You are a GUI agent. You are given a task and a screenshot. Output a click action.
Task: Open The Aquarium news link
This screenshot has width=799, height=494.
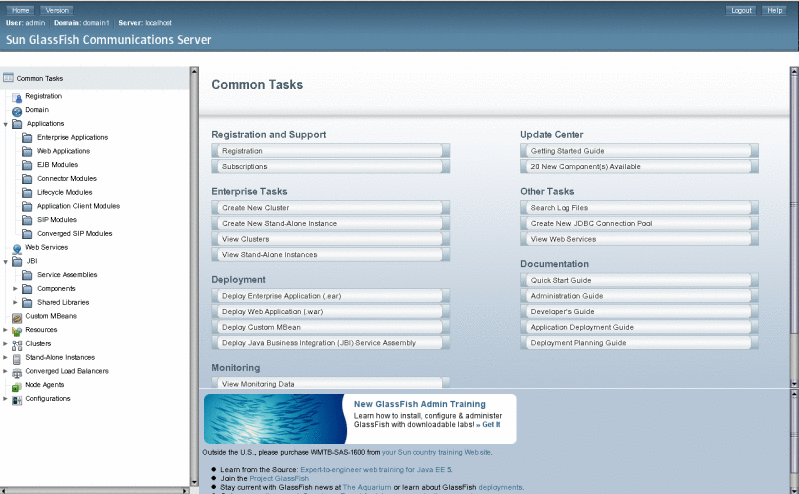tap(367, 487)
